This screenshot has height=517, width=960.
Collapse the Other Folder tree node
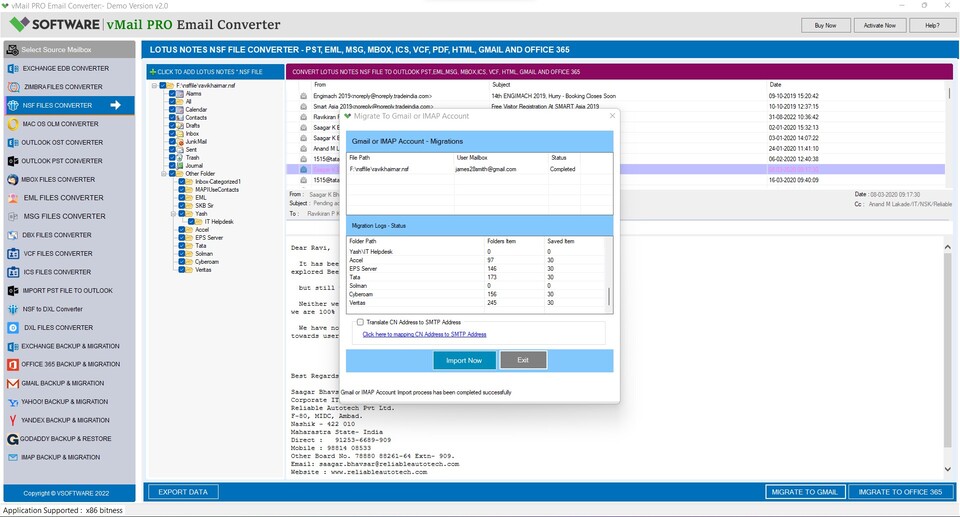point(164,174)
